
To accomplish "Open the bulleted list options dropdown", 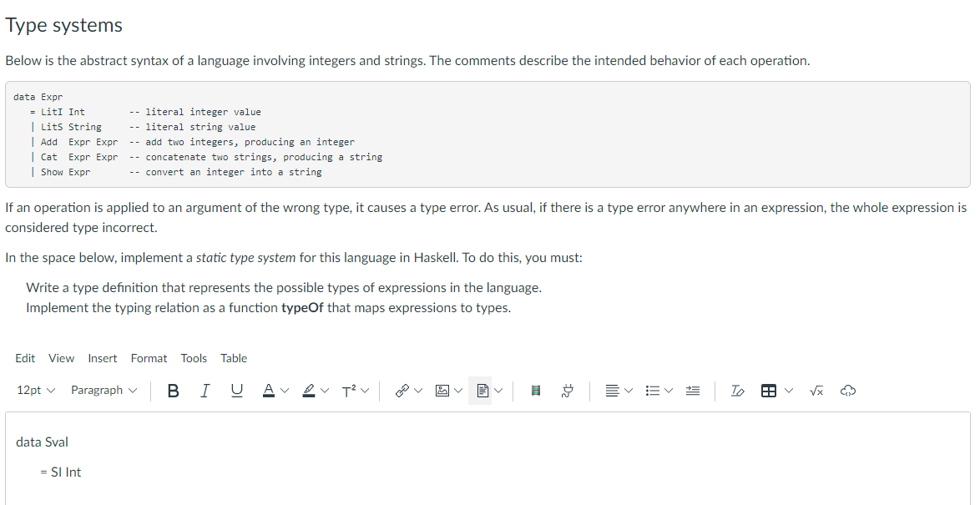I will 669,391.
